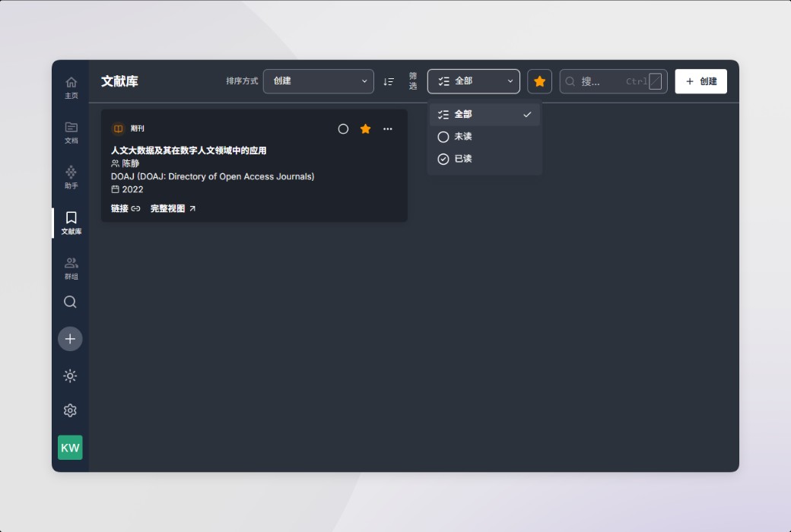791x532 pixels.
Task: Select 全部 in the filter list
Action: click(484, 115)
